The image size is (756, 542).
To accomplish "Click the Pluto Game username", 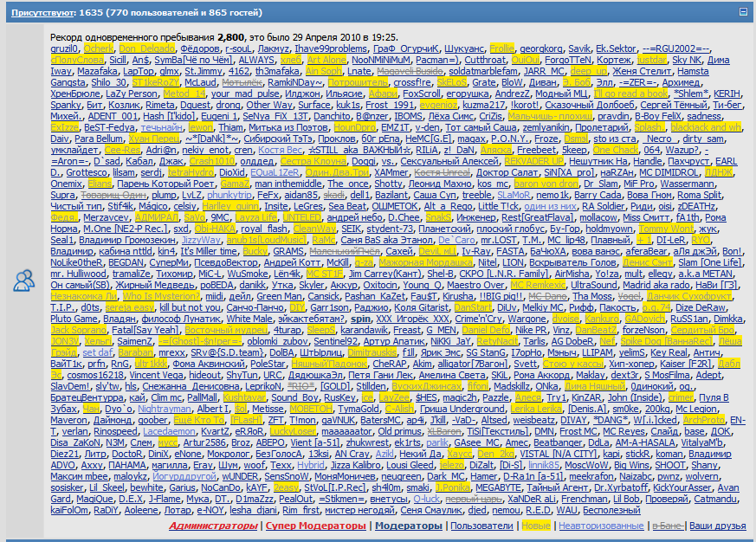I will [x=74, y=319].
